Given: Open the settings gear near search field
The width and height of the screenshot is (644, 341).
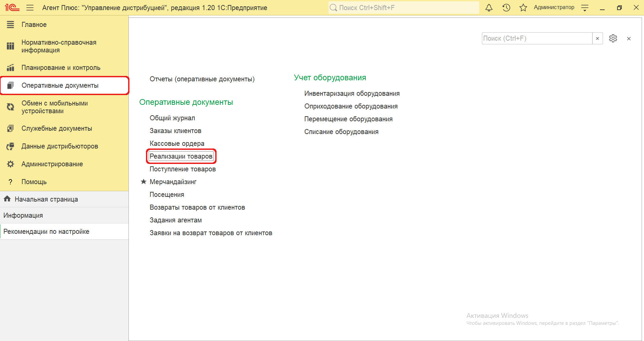Looking at the screenshot, I should pos(613,38).
